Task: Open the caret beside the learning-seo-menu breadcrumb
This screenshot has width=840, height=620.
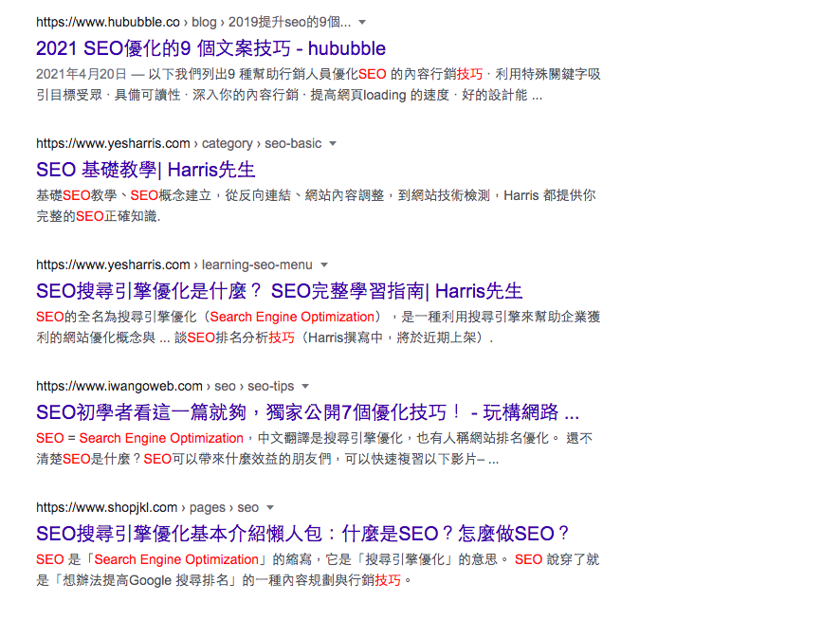Action: pos(323,265)
